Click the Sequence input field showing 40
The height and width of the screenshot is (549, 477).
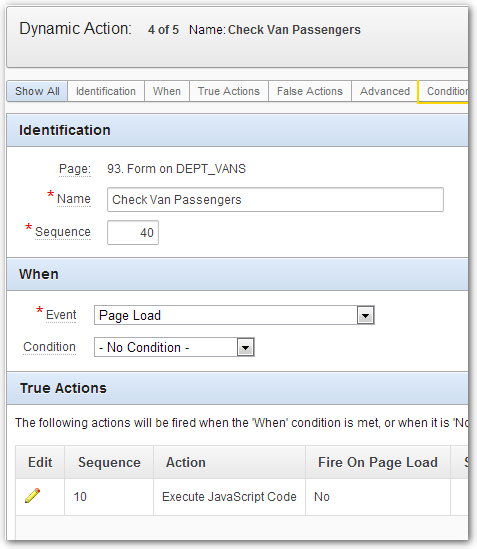[133, 232]
